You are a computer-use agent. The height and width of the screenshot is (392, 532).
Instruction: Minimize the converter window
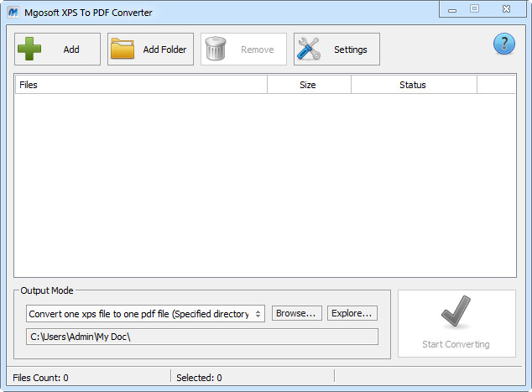coord(452,9)
